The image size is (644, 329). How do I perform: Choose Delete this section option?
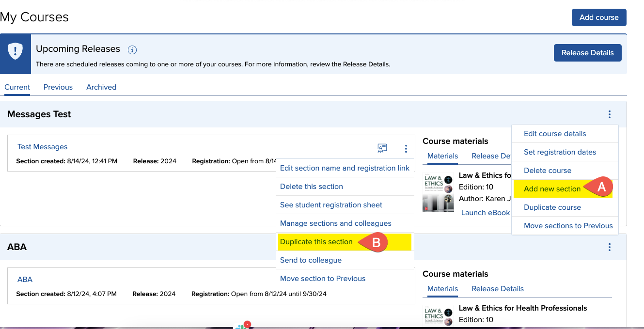pyautogui.click(x=312, y=187)
